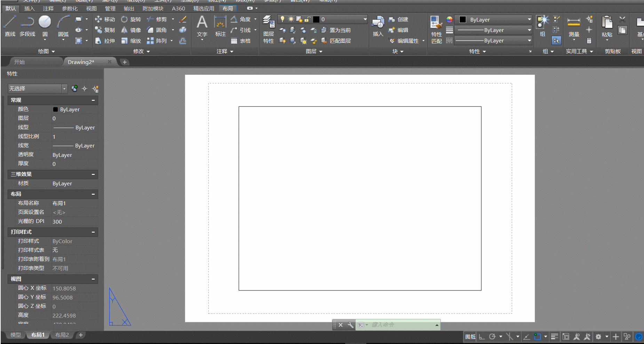Collapse the 打印样式 properties section

[x=93, y=232]
